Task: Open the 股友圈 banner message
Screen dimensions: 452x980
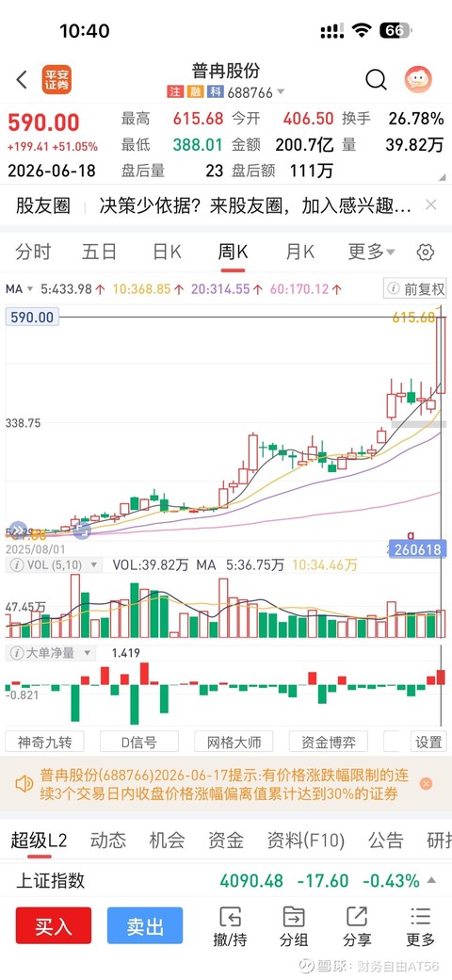Action: pos(254,205)
